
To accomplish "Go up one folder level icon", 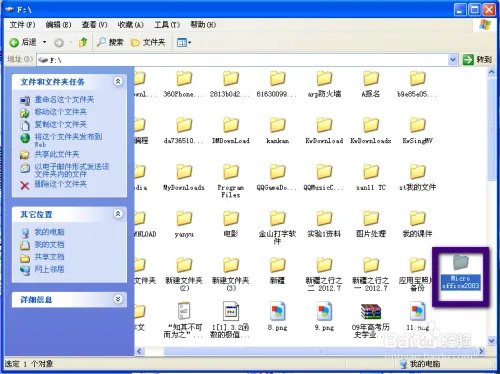I will coord(83,42).
